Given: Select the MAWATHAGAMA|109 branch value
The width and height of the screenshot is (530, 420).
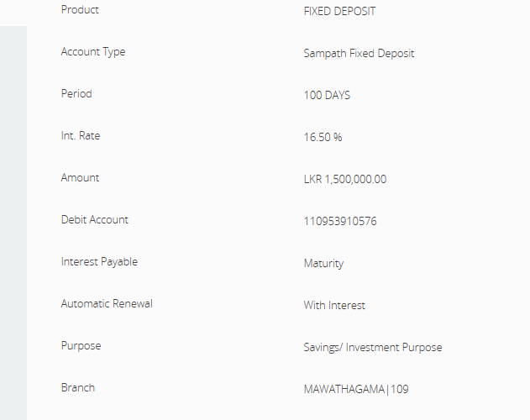Looking at the screenshot, I should 356,390.
